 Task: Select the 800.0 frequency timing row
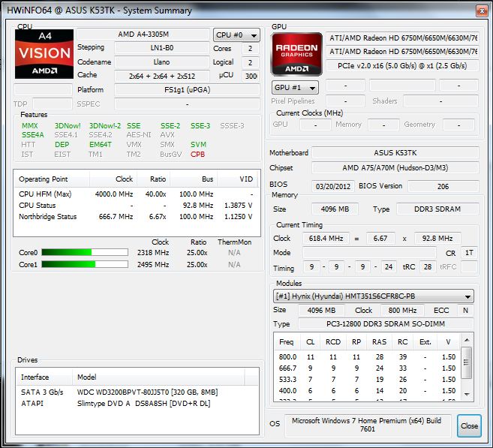[367, 357]
